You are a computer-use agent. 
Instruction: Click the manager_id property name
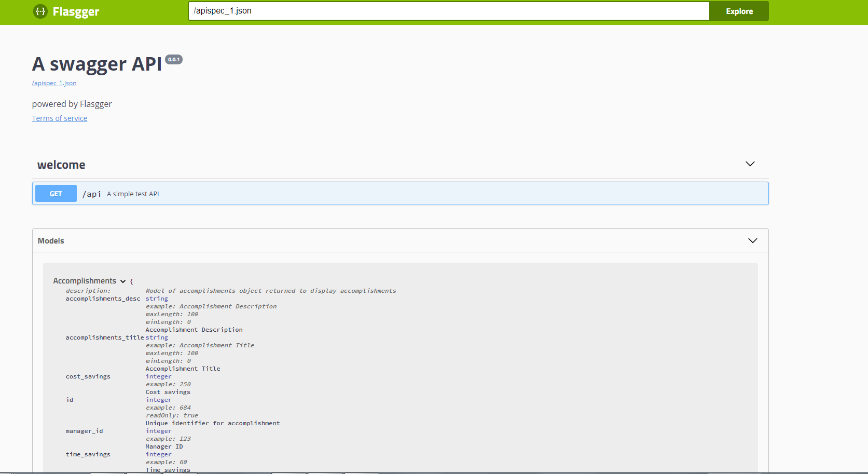coord(84,431)
